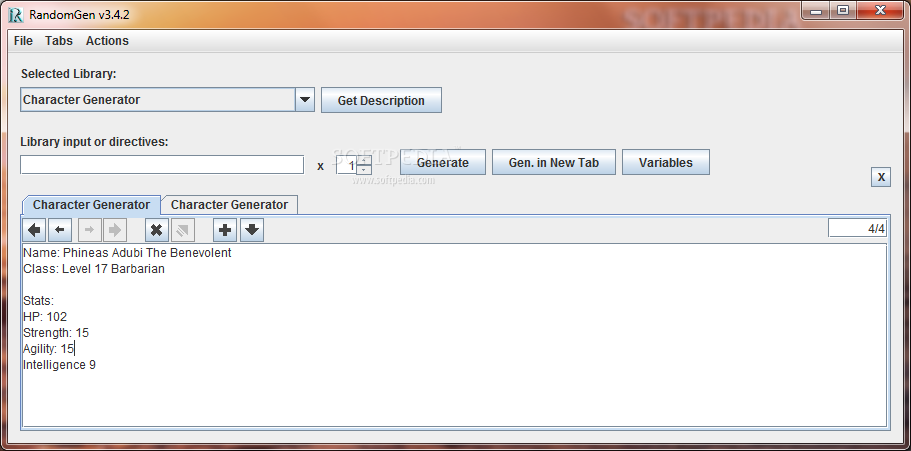Open the File menu
The width and height of the screenshot is (911, 451).
coord(23,41)
